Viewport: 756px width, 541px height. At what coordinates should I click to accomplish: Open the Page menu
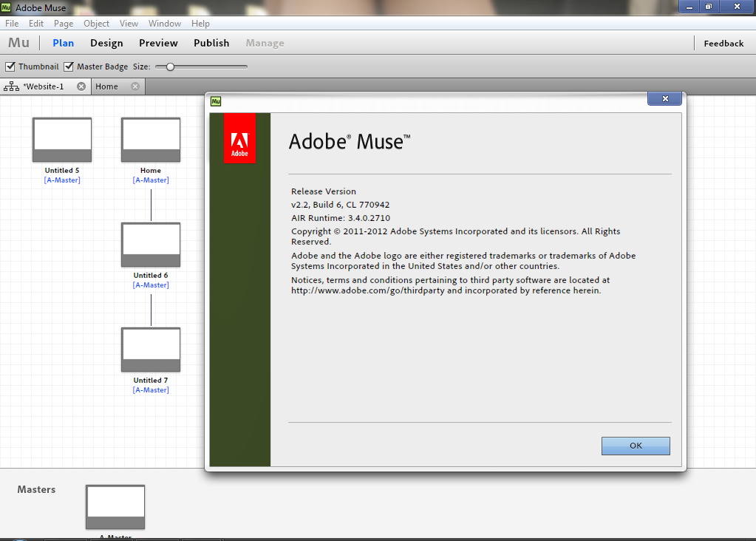[64, 24]
